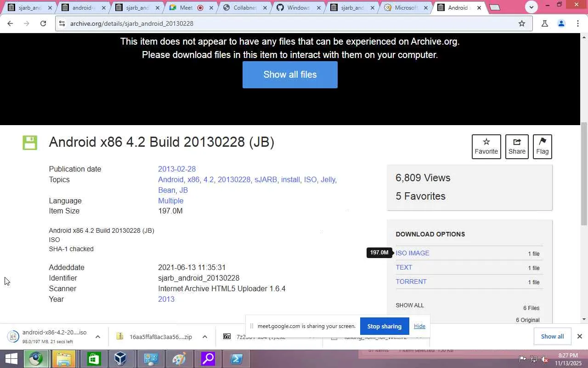This screenshot has height=368, width=588.
Task: Switch to the GitHub Windows tab
Action: pyautogui.click(x=299, y=8)
